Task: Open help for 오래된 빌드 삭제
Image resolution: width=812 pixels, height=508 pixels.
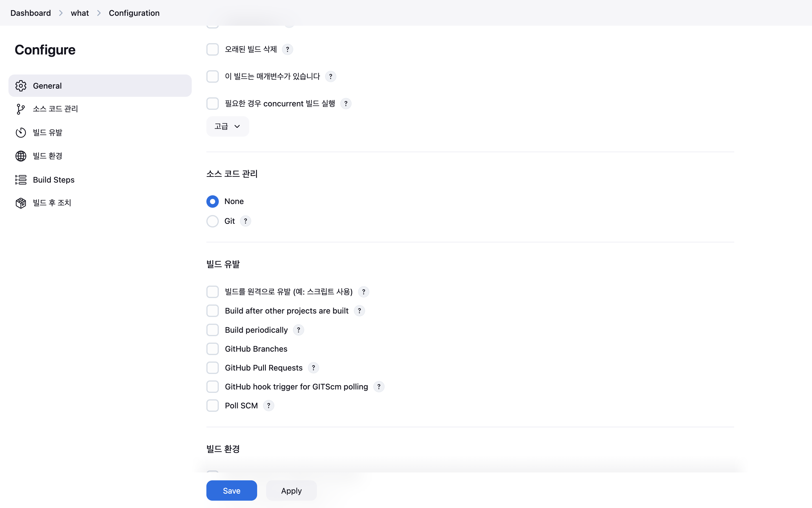Action: (x=288, y=49)
